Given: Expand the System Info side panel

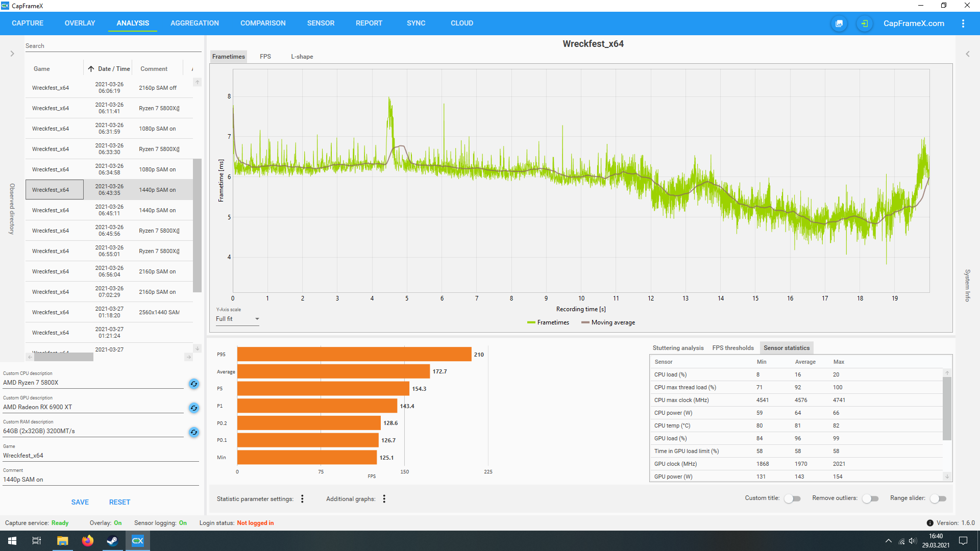Looking at the screenshot, I should click(967, 54).
